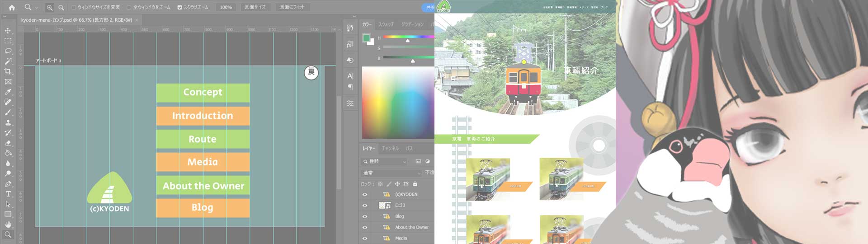Select the Eyedropper tool
Screen dimensions: 868x244
pyautogui.click(x=8, y=92)
